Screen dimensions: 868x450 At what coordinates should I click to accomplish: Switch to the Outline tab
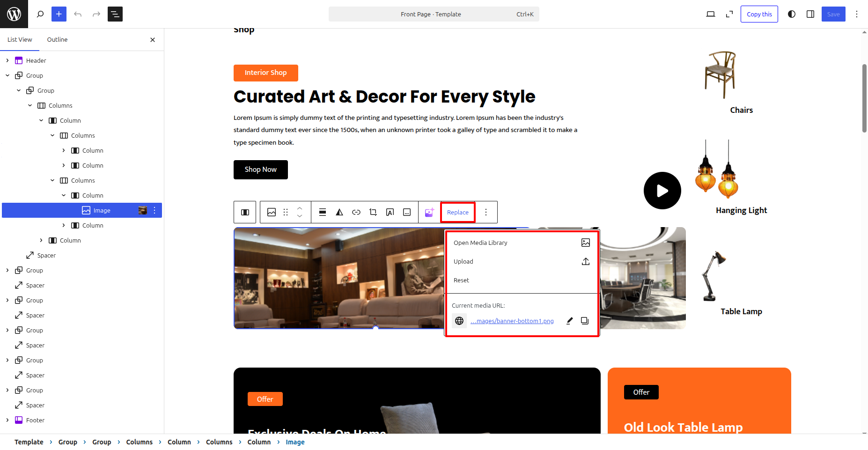tap(57, 40)
